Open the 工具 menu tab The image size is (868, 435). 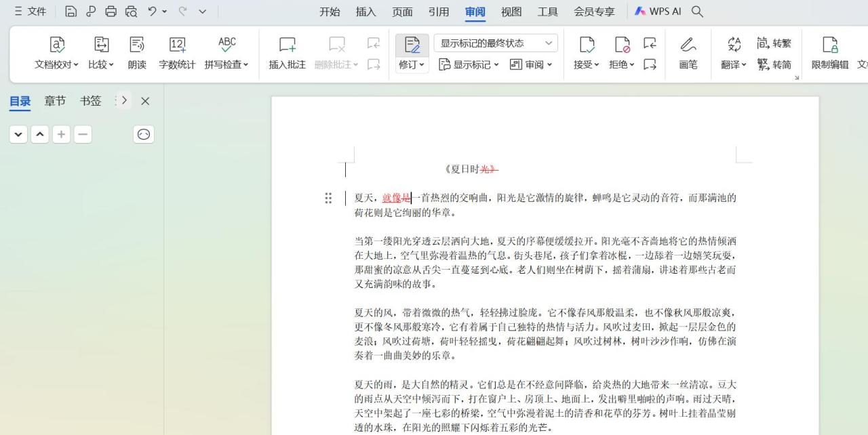click(547, 12)
